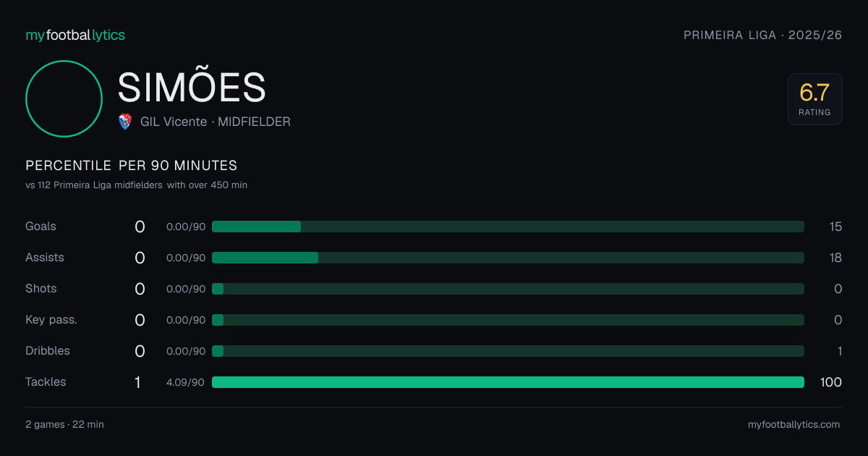Click the Tackles percentile bar
This screenshot has width=868, height=456.
pyautogui.click(x=508, y=382)
